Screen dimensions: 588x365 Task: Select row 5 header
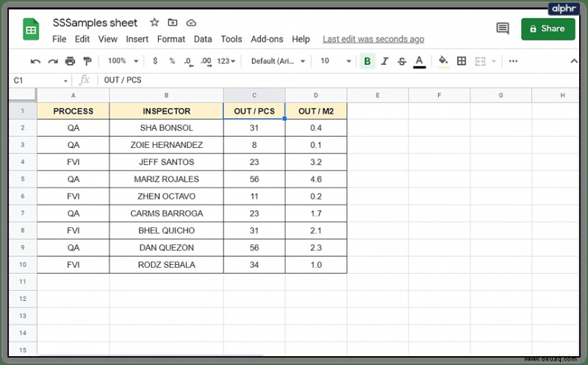coord(23,179)
